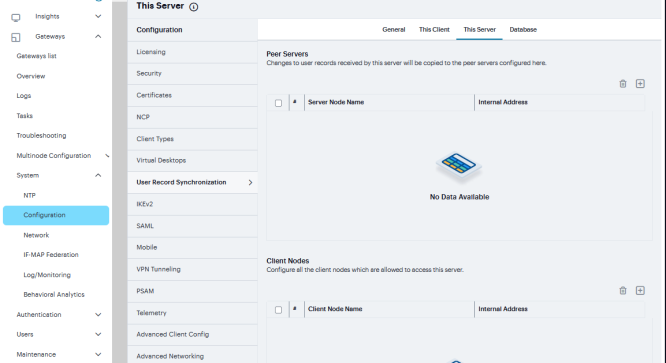This screenshot has height=363, width=666.
Task: Go to Gateways list
Action: [x=37, y=56]
